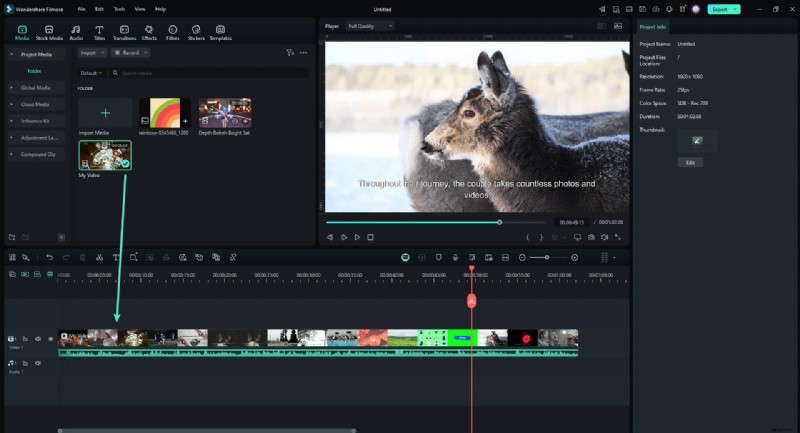Open the Import dropdown
800x433 pixels.
point(92,52)
